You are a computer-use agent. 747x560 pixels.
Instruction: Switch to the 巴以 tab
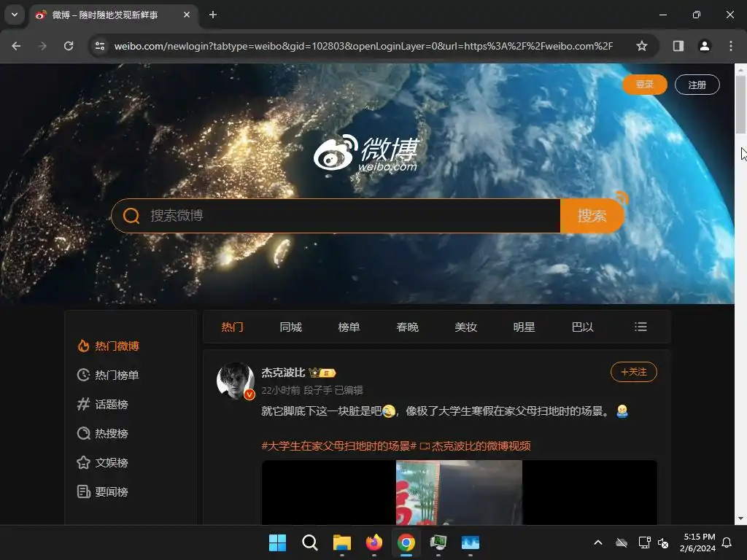click(583, 327)
